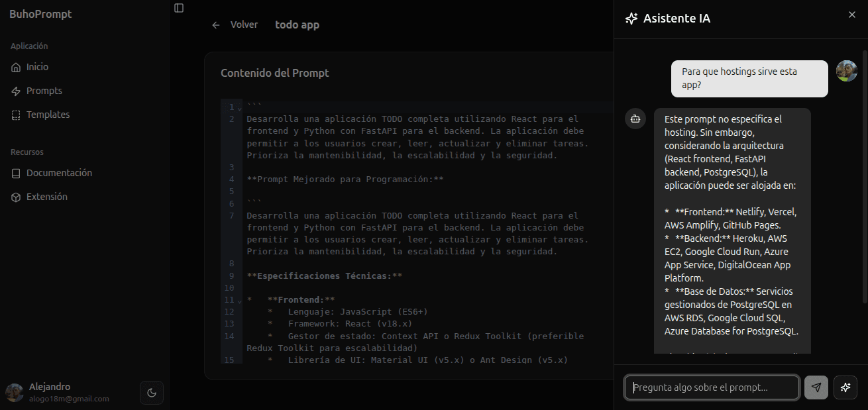Click the 'Aplicación' sidebar section label

tap(29, 46)
